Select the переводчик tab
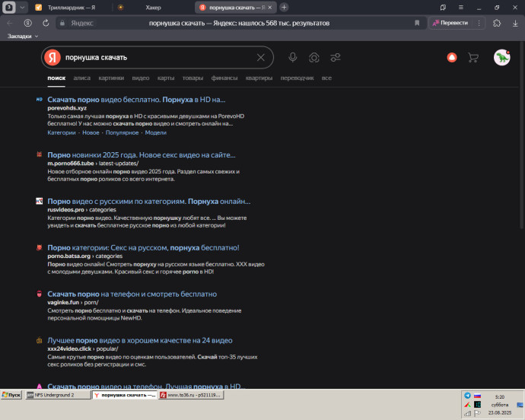Image resolution: width=525 pixels, height=420 pixels. click(297, 78)
